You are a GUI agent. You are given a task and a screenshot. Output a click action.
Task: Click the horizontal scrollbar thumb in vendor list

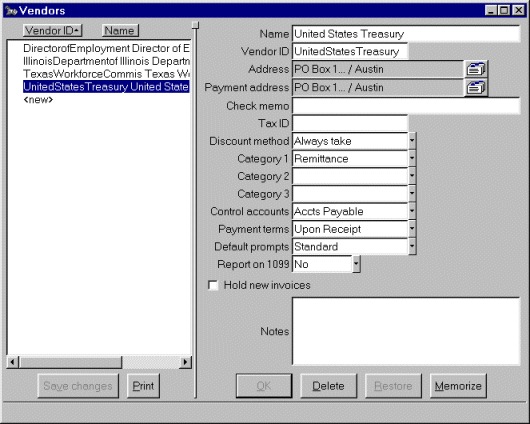click(x=70, y=362)
